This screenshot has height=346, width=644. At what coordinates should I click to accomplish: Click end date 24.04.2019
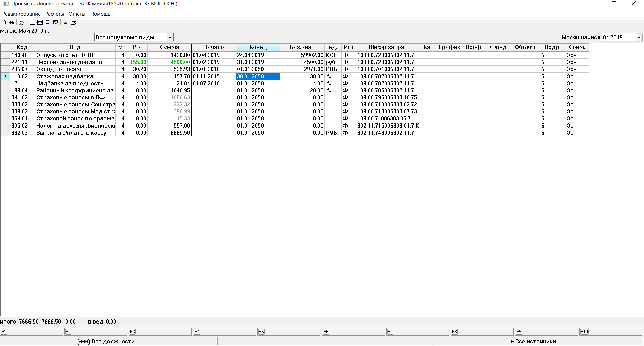[x=258, y=55]
